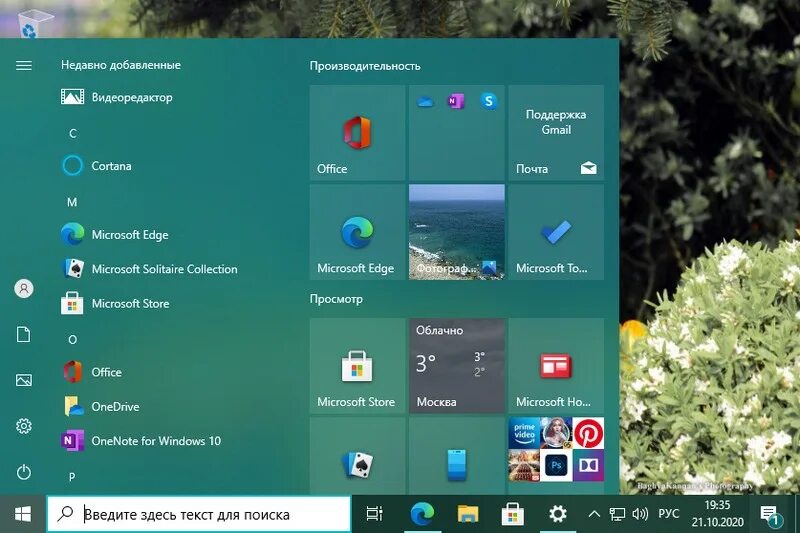Click the Dolby icon in the tile group
800x533 pixels.
tap(588, 466)
